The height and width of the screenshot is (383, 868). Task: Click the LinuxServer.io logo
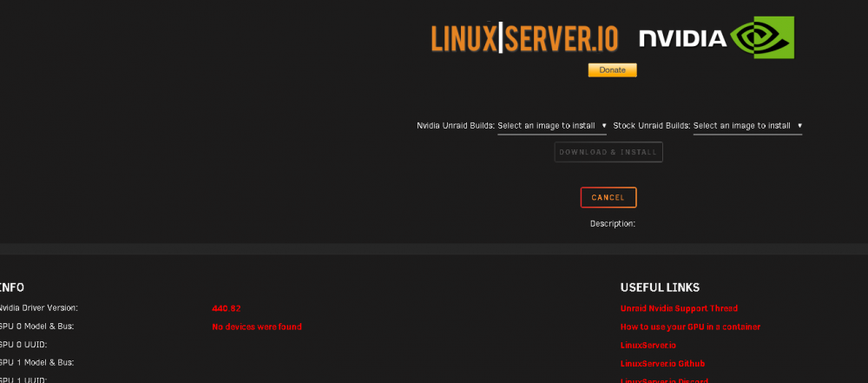524,39
